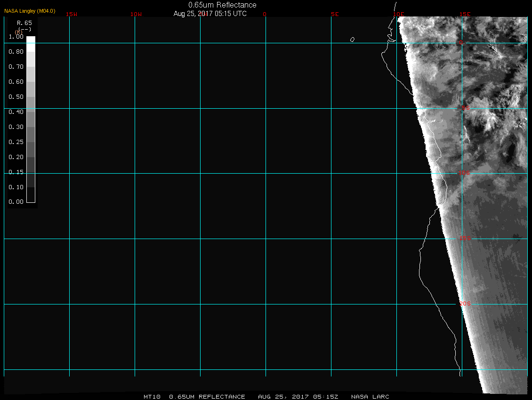Click the 5E longitude label
The image size is (532, 400).
pos(335,14)
